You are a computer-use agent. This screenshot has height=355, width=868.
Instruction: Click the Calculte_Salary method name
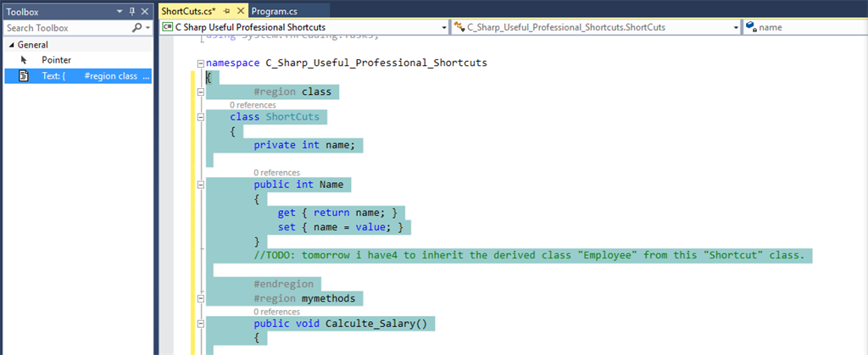[x=371, y=324]
